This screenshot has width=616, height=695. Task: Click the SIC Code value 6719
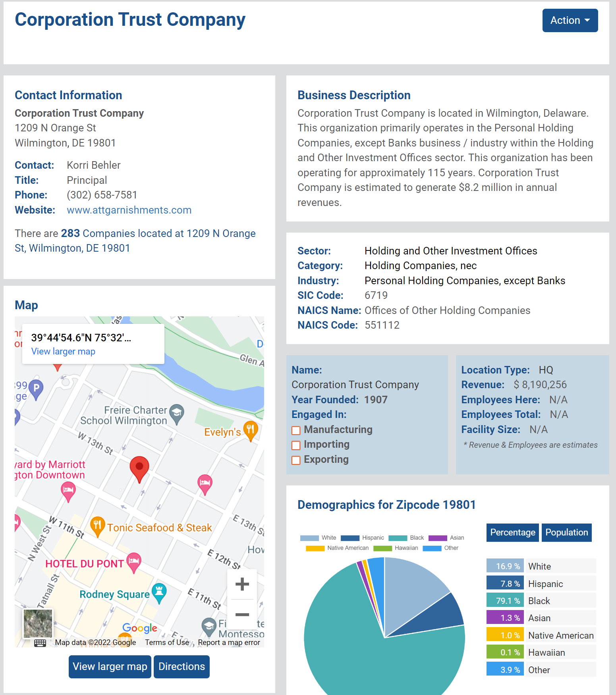click(x=376, y=295)
